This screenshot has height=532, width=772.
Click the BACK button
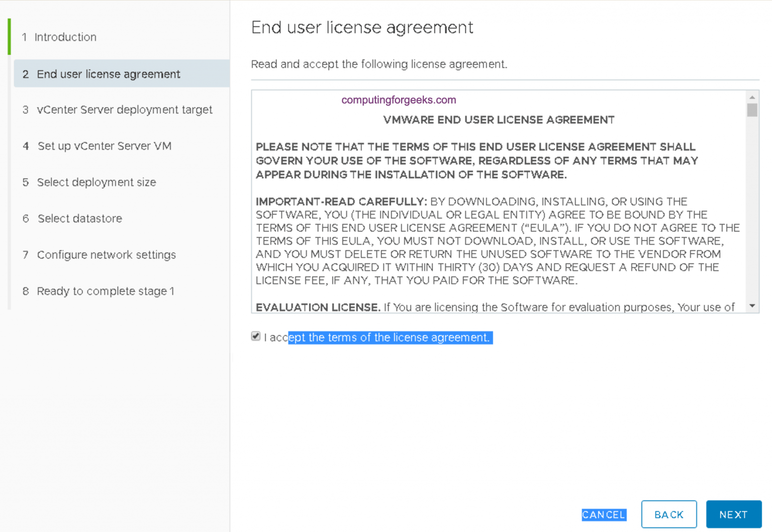[x=668, y=514]
